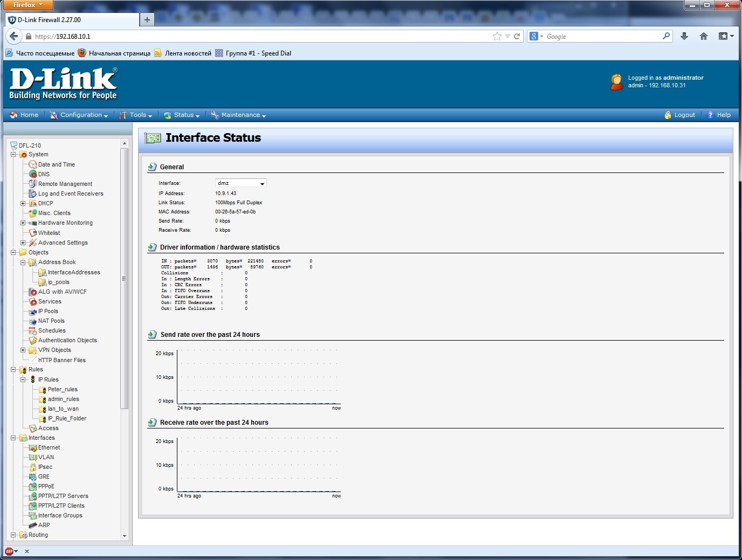Click the Firefox home icon

pos(704,36)
